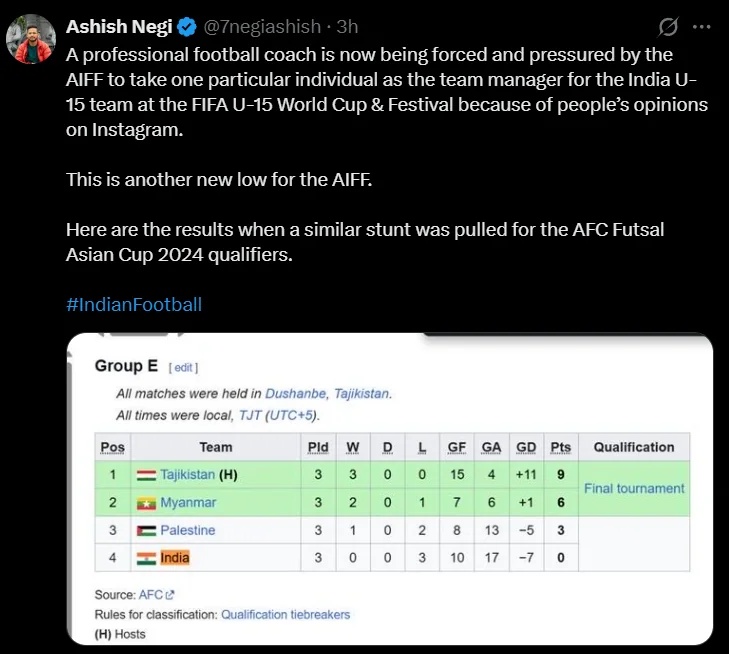Click the Tajikistan flag icon in table
This screenshot has height=654, width=729.
pyautogui.click(x=146, y=475)
